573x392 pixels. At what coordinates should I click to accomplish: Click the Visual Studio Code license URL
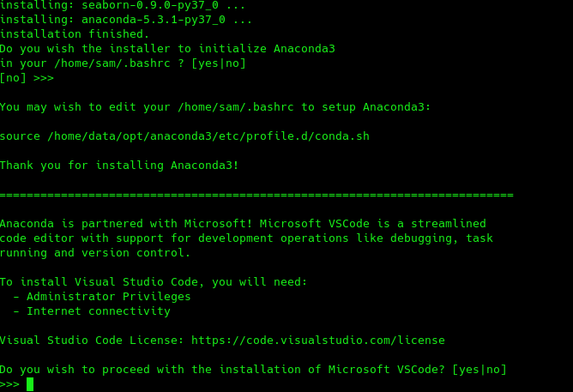317,341
